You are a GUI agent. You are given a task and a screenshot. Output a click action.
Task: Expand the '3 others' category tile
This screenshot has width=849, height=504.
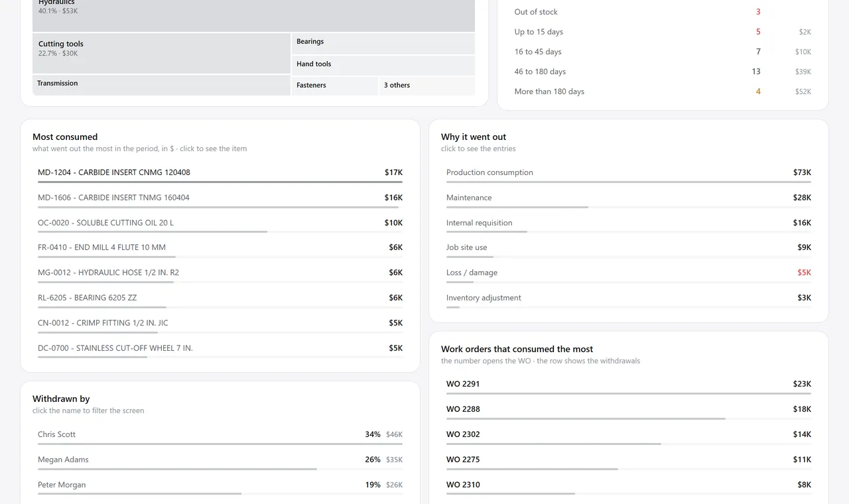coord(427,86)
